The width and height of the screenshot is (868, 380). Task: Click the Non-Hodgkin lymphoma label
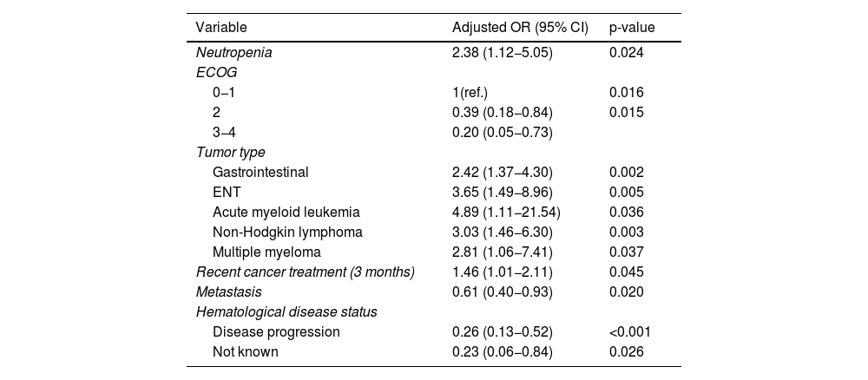point(287,233)
